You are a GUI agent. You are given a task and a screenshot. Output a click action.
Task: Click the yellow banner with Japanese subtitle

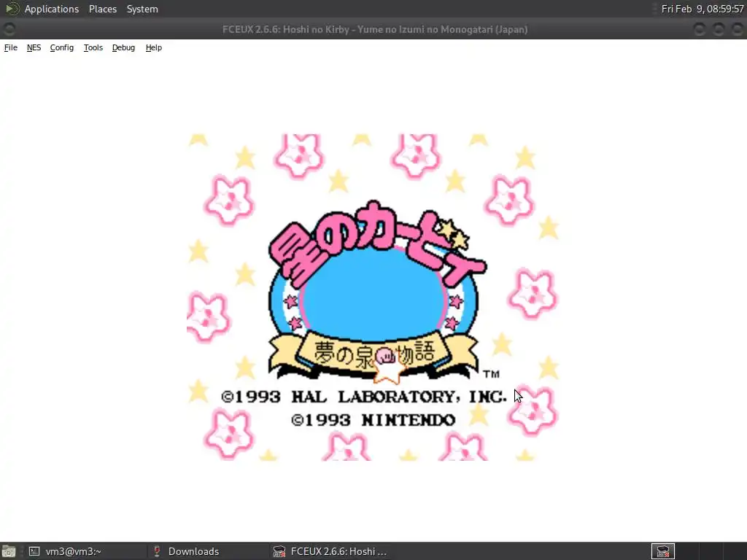coord(373,355)
